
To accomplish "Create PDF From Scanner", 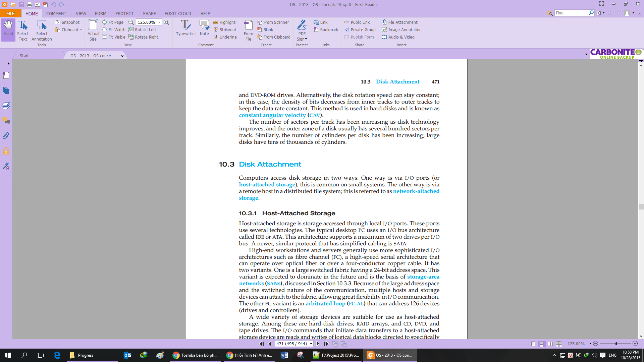I will [273, 22].
